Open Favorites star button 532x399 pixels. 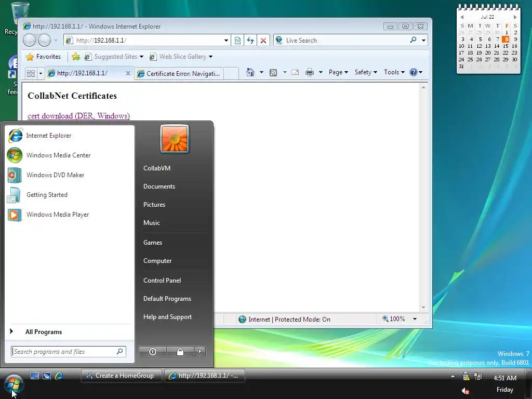click(44, 57)
